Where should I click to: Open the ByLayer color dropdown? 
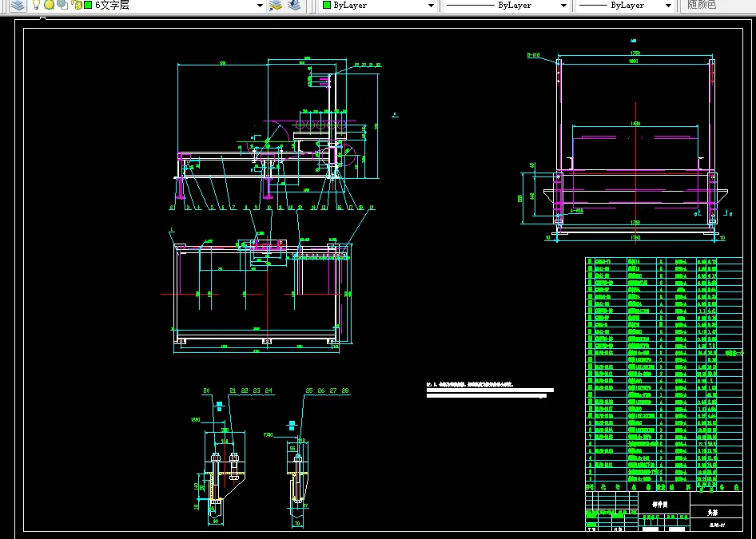431,6
